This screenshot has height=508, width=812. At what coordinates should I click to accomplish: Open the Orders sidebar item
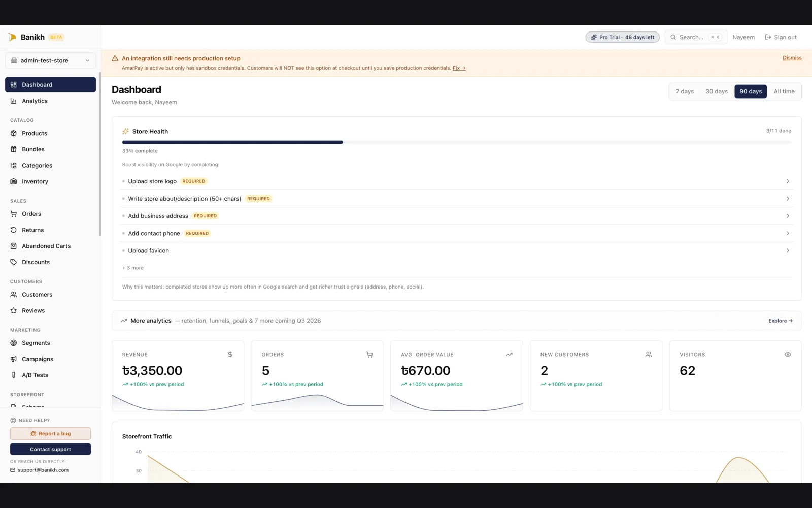click(x=50, y=214)
